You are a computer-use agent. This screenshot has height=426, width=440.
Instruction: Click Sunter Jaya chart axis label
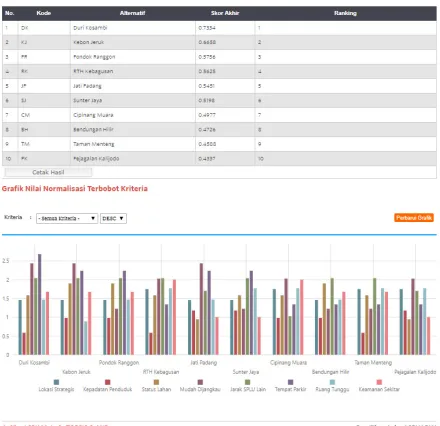(x=246, y=372)
